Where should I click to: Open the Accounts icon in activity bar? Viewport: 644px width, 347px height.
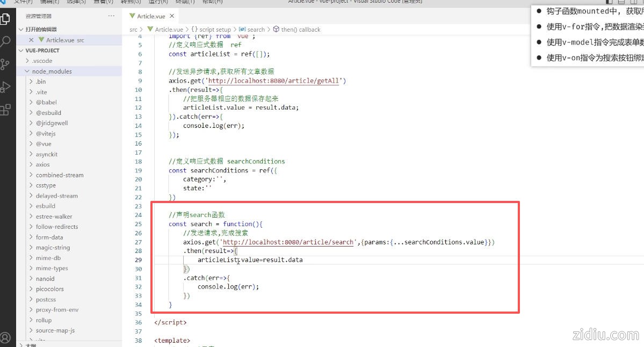coord(5,338)
